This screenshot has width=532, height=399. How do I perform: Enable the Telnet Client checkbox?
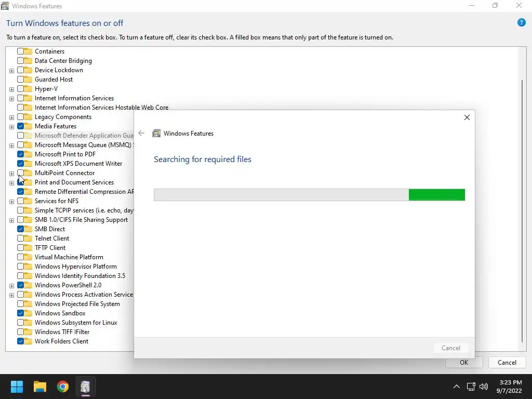20,238
